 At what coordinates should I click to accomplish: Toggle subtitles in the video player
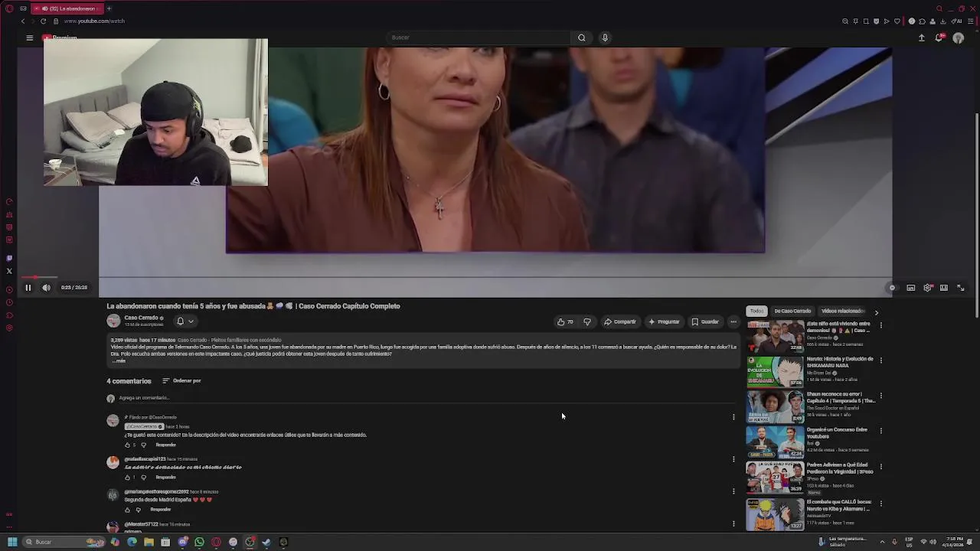(910, 288)
